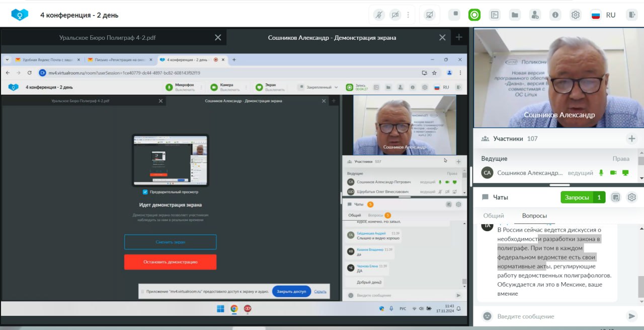Open the notes icon beside the green record button
The image size is (644, 330).
(495, 15)
